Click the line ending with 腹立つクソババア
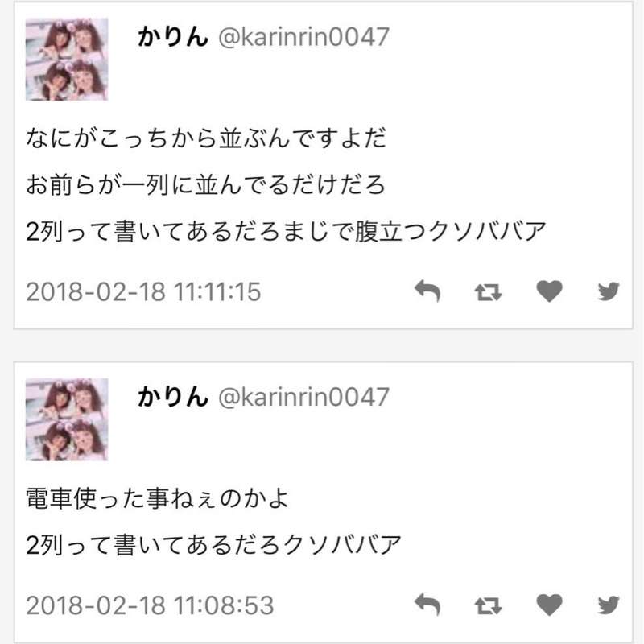The height and width of the screenshot is (644, 644). click(287, 231)
